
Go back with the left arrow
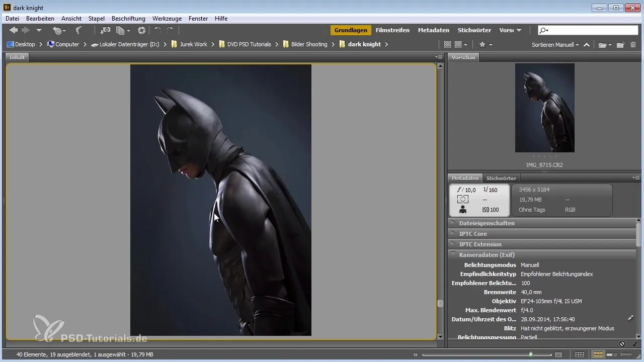[14, 30]
